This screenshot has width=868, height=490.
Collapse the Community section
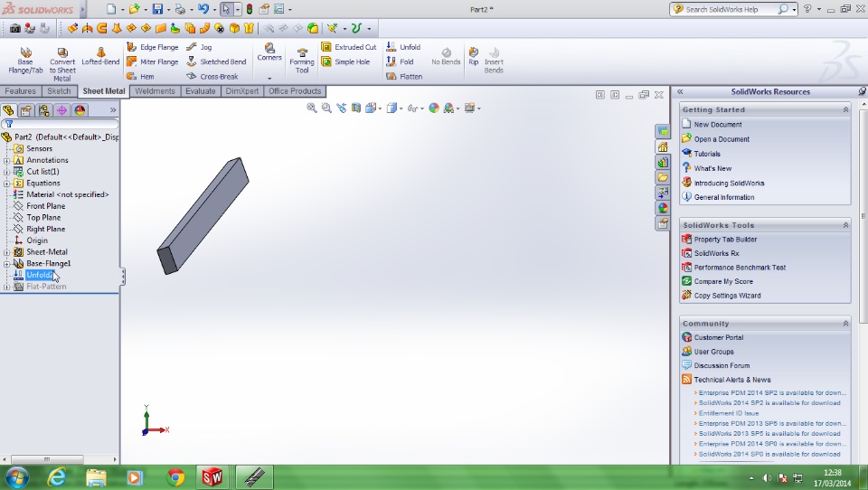click(845, 324)
